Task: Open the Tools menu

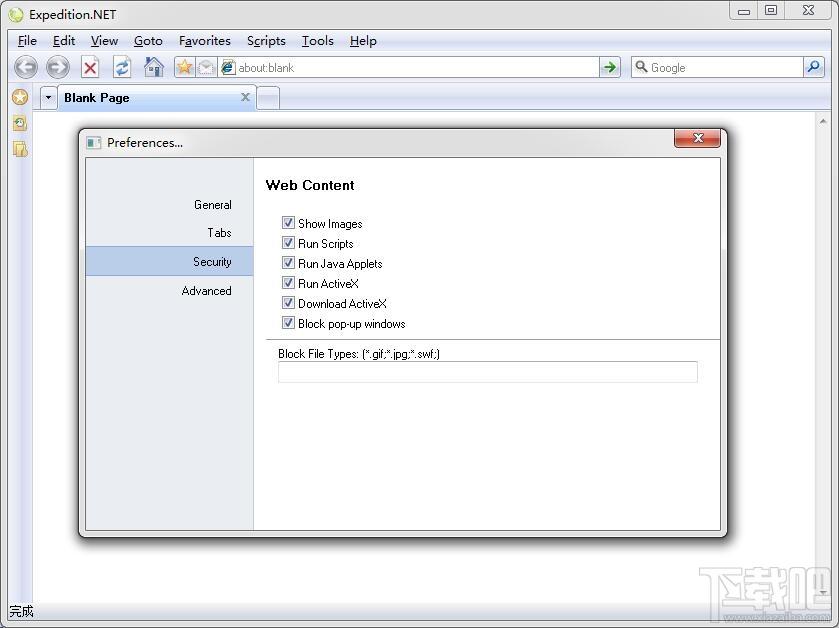Action: click(318, 41)
